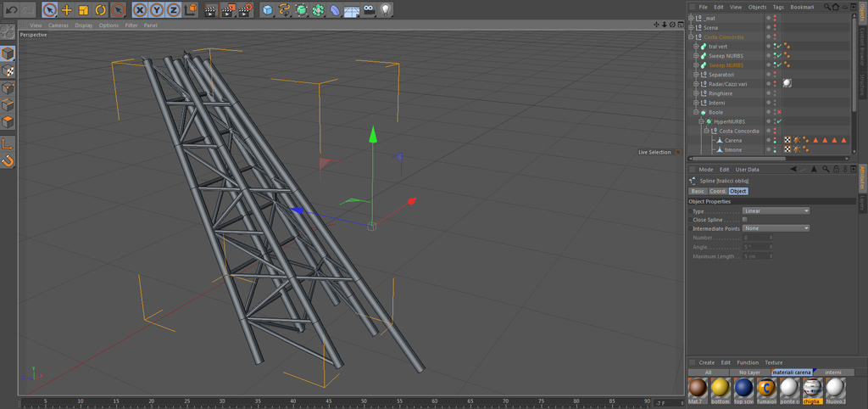868x409 pixels.
Task: Open viewport Filter menu
Action: coord(131,25)
